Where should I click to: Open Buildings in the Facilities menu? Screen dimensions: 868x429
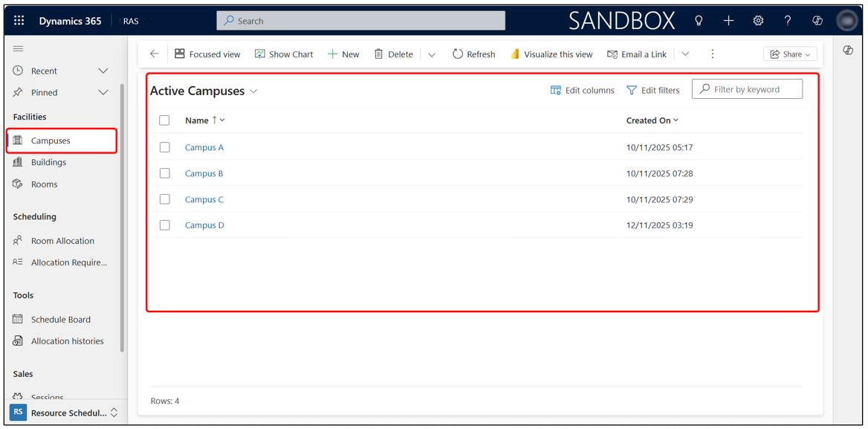click(x=48, y=162)
